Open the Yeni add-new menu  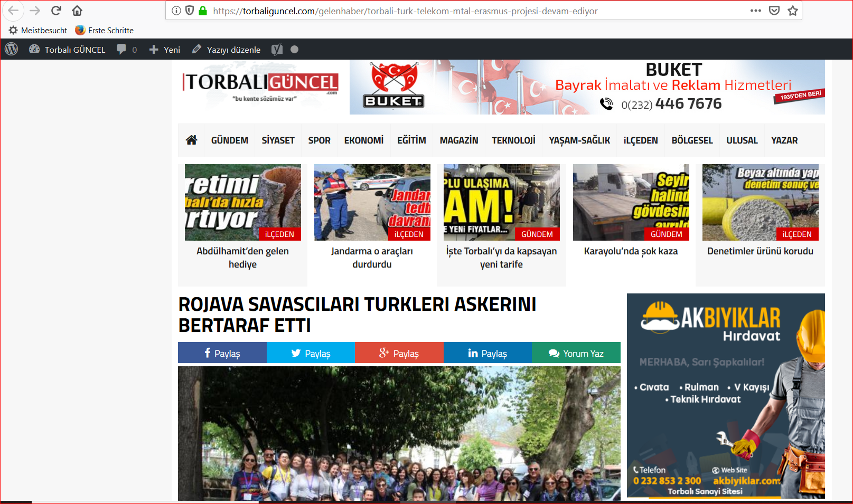[x=165, y=49]
